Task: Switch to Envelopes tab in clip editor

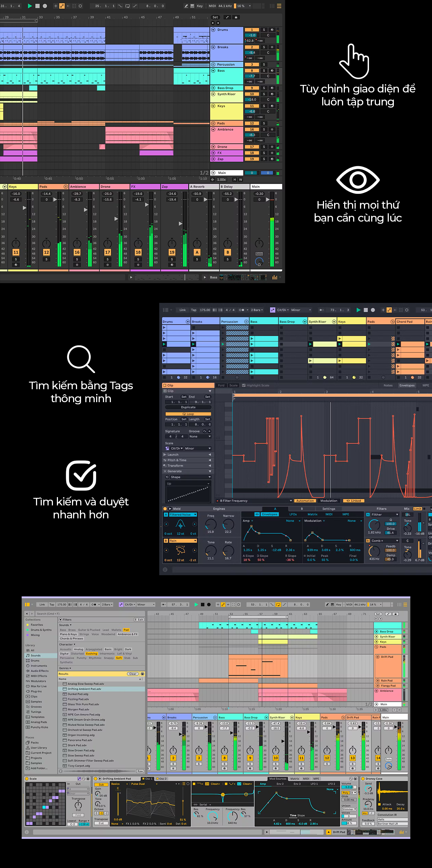Action: point(407,385)
